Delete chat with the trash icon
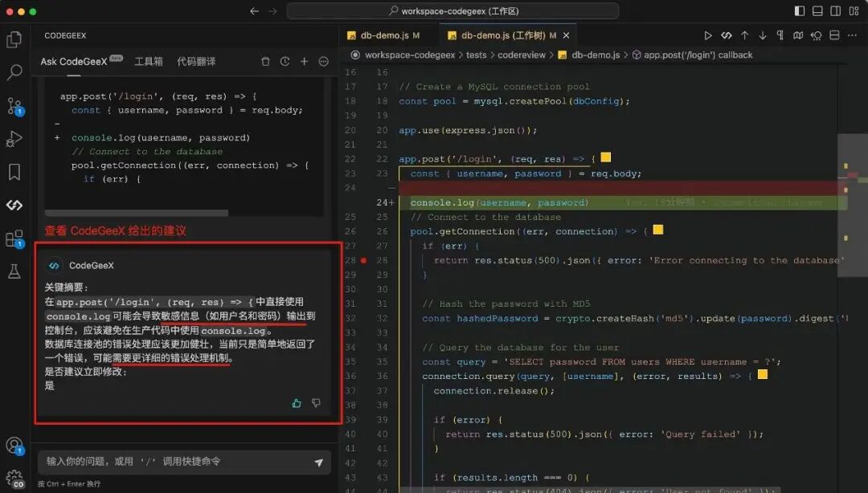868x493 pixels. [x=266, y=61]
